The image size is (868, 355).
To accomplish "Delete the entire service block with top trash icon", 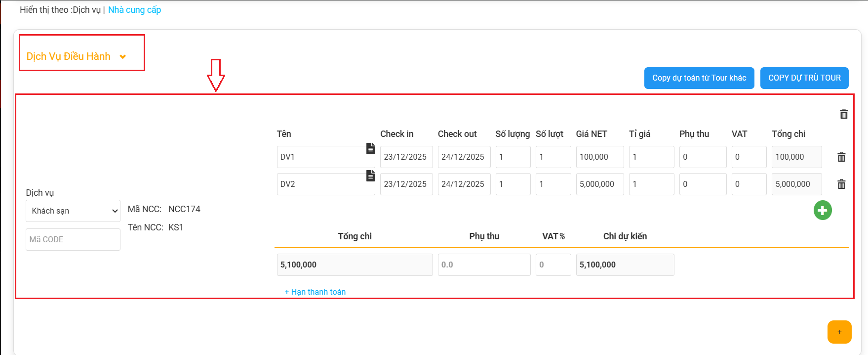I will [844, 114].
